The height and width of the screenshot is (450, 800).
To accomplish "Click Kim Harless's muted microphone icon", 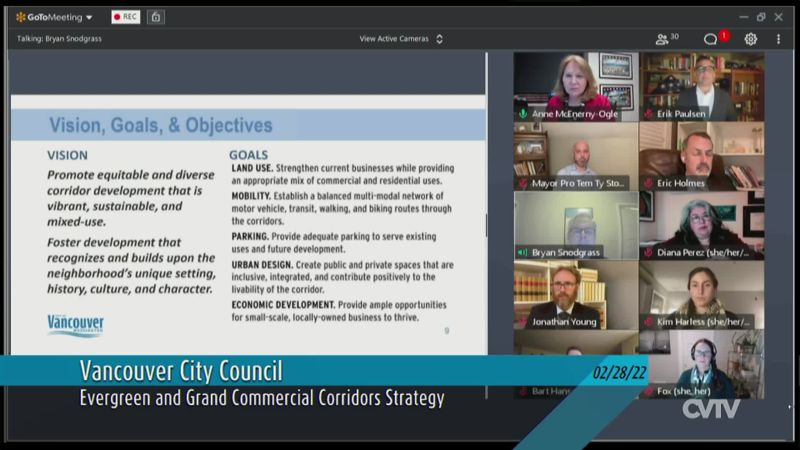I will [648, 322].
